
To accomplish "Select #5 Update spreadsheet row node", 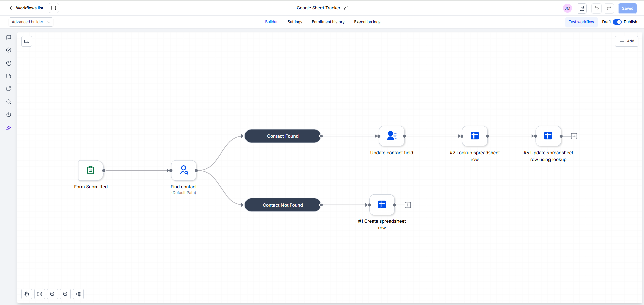I will coord(548,136).
